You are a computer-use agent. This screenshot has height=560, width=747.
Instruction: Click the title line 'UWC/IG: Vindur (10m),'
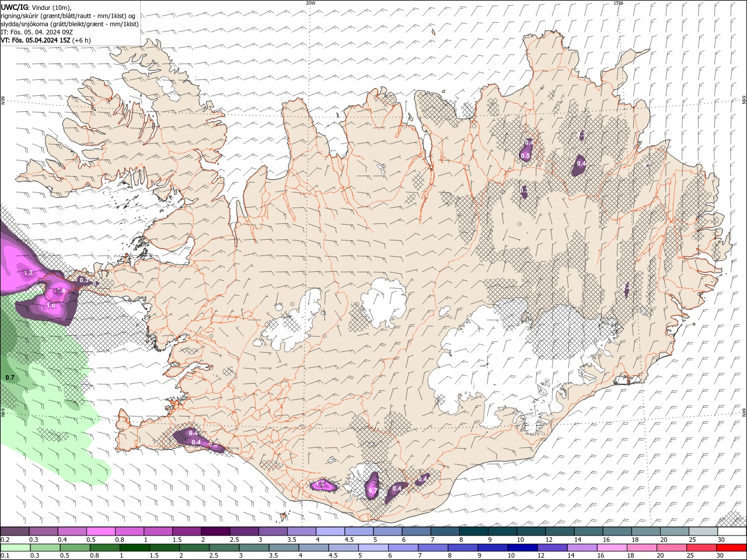(x=36, y=7)
